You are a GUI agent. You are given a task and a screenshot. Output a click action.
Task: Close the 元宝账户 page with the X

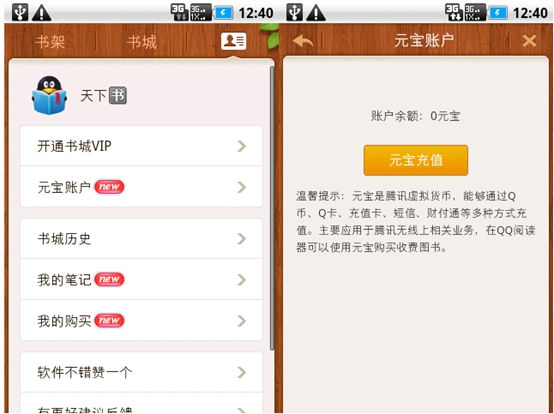coord(529,41)
